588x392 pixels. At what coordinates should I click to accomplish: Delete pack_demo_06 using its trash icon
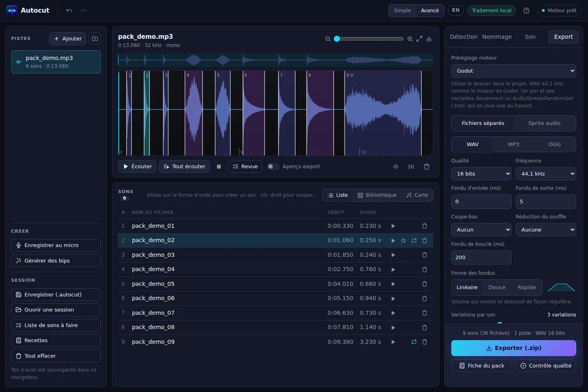click(425, 298)
